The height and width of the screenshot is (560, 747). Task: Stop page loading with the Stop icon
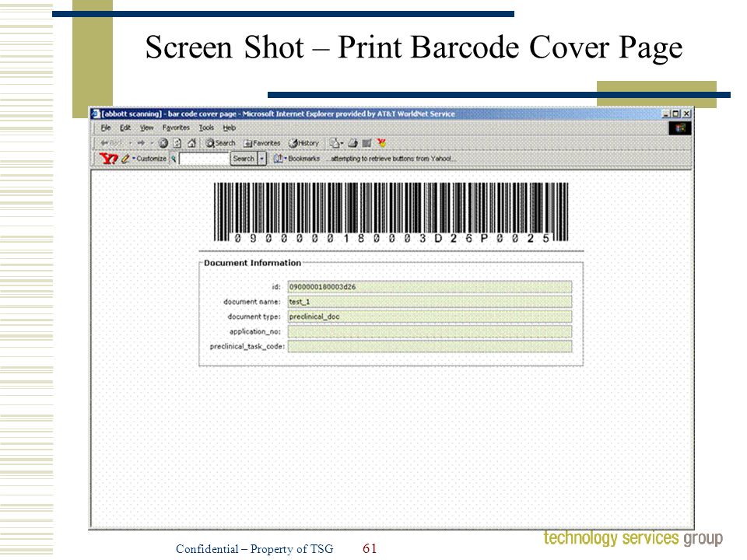(163, 143)
